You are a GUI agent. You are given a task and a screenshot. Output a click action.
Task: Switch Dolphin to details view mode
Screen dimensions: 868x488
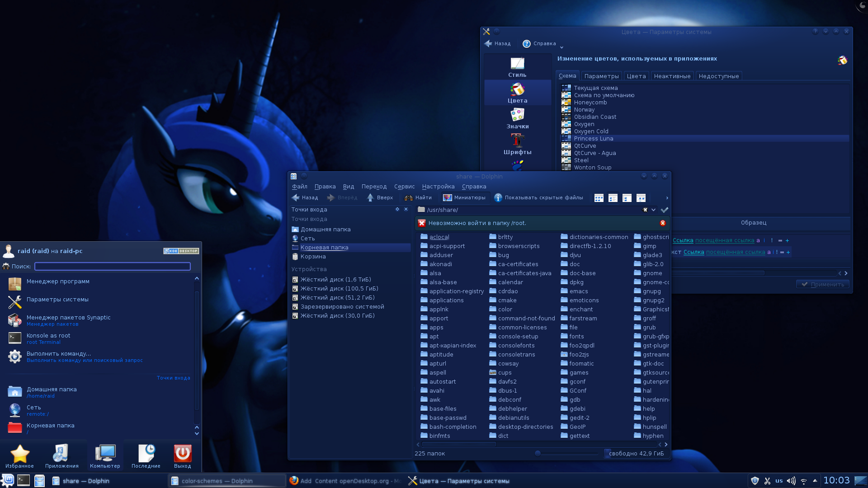coord(627,198)
